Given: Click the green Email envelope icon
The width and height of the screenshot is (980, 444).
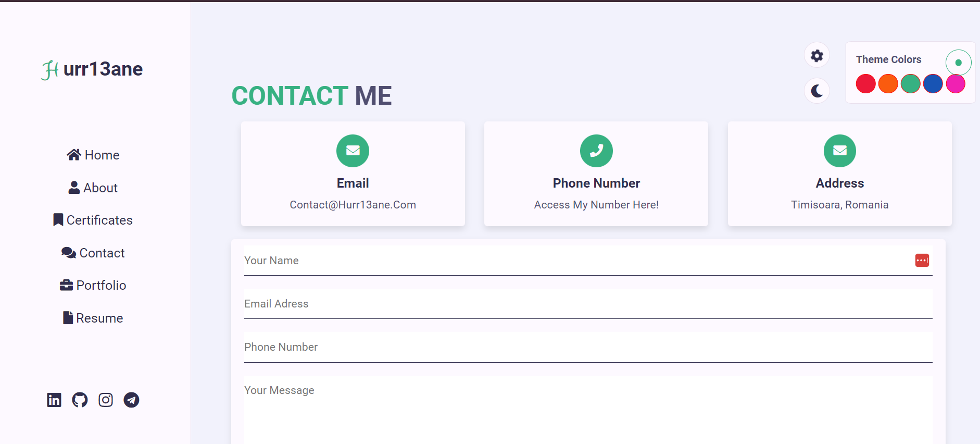Looking at the screenshot, I should (353, 151).
